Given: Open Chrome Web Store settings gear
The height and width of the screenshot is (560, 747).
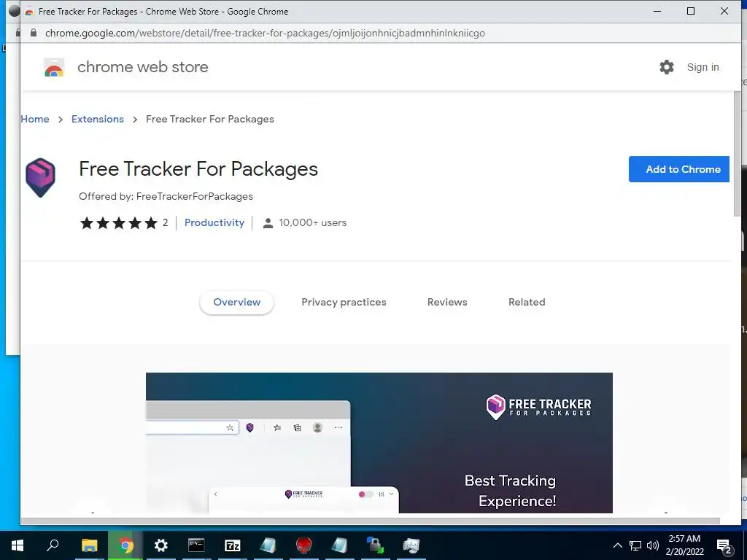Looking at the screenshot, I should [667, 67].
